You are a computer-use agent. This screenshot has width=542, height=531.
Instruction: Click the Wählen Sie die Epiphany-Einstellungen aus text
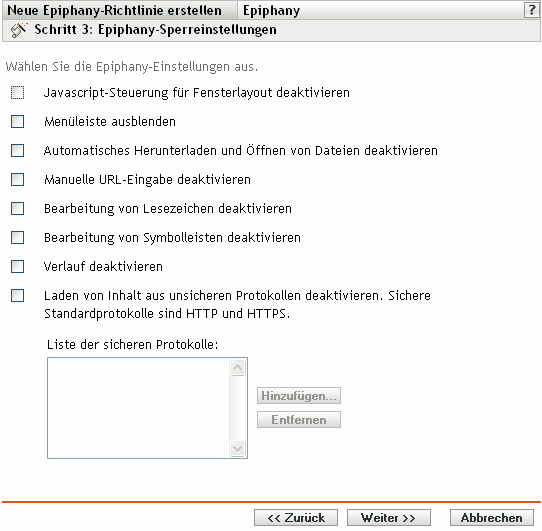(x=132, y=66)
